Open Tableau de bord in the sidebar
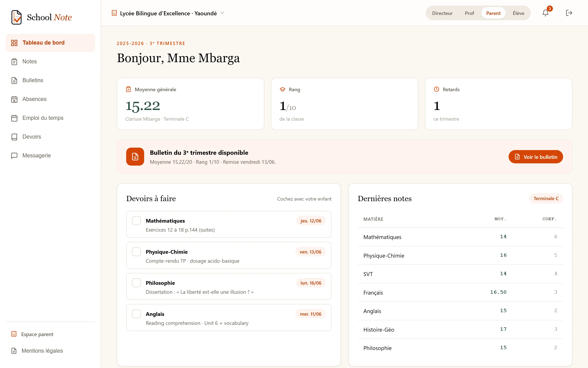 pyautogui.click(x=50, y=43)
